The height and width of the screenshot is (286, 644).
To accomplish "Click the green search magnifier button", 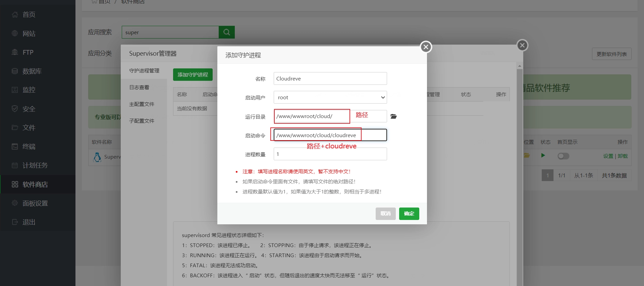I will click(227, 32).
